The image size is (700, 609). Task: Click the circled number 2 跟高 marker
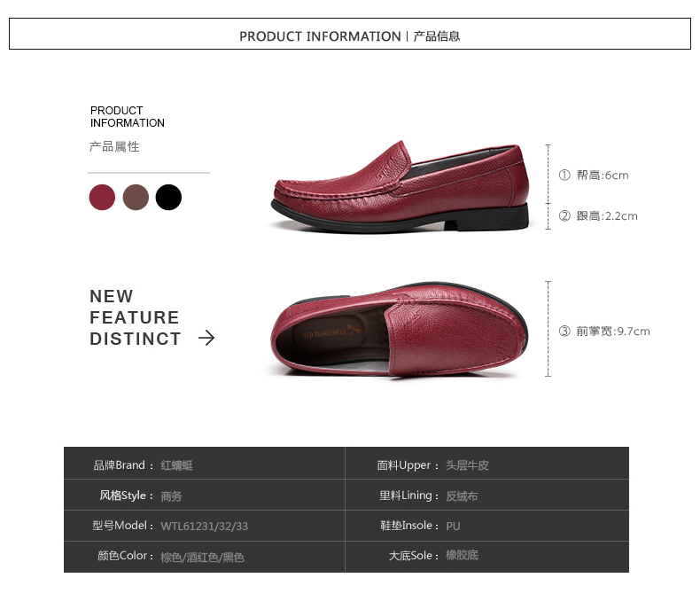(x=564, y=216)
